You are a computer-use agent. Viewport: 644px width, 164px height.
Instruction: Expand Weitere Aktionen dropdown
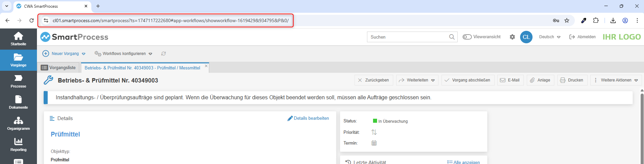(636, 80)
